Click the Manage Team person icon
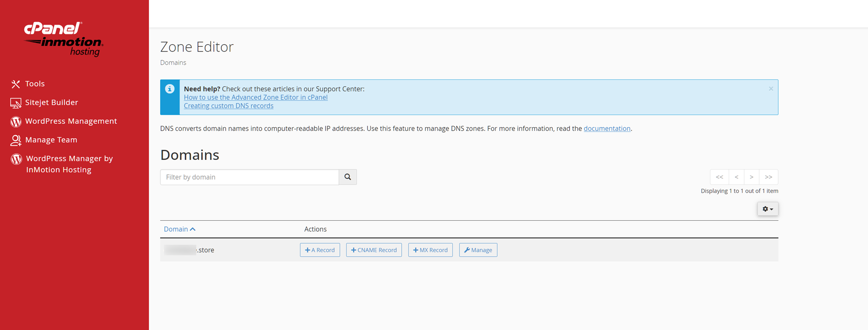Screen dimensions: 868x330 click(x=16, y=140)
